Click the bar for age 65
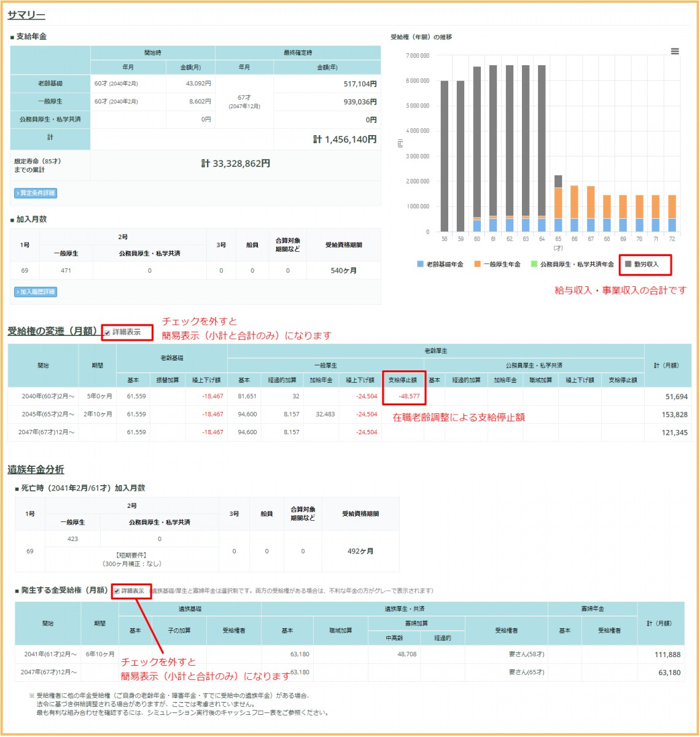700x737 pixels. point(558,203)
